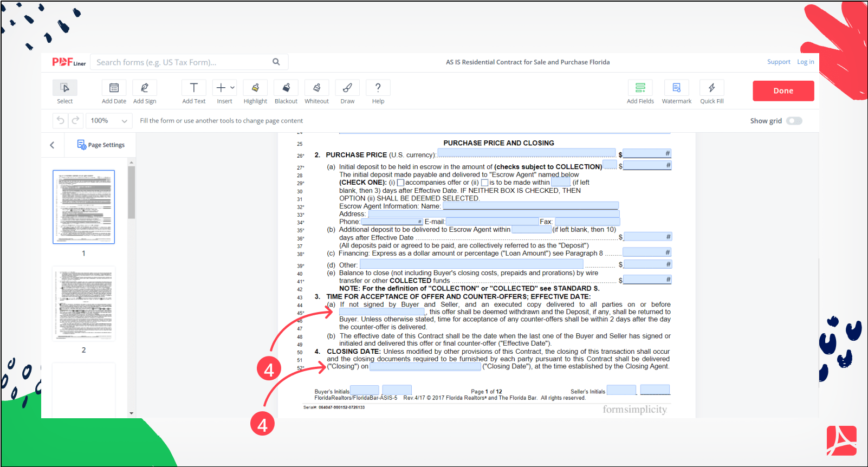Click the Purchase Price description field
The height and width of the screenshot is (467, 868).
click(x=526, y=154)
